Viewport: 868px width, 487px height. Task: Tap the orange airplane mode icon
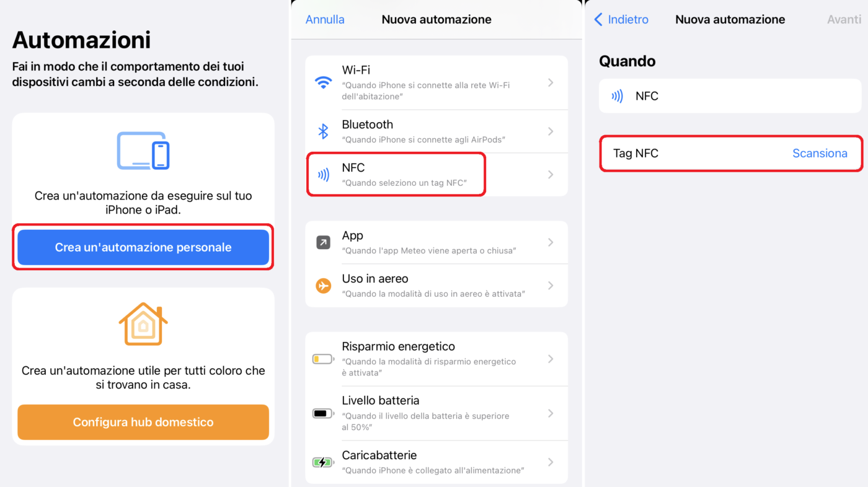pos(323,286)
